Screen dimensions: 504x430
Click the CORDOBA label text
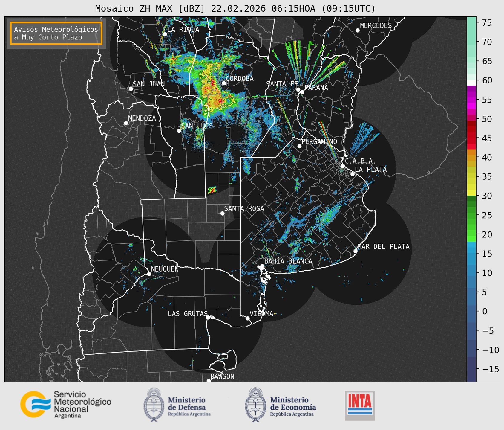click(x=240, y=79)
